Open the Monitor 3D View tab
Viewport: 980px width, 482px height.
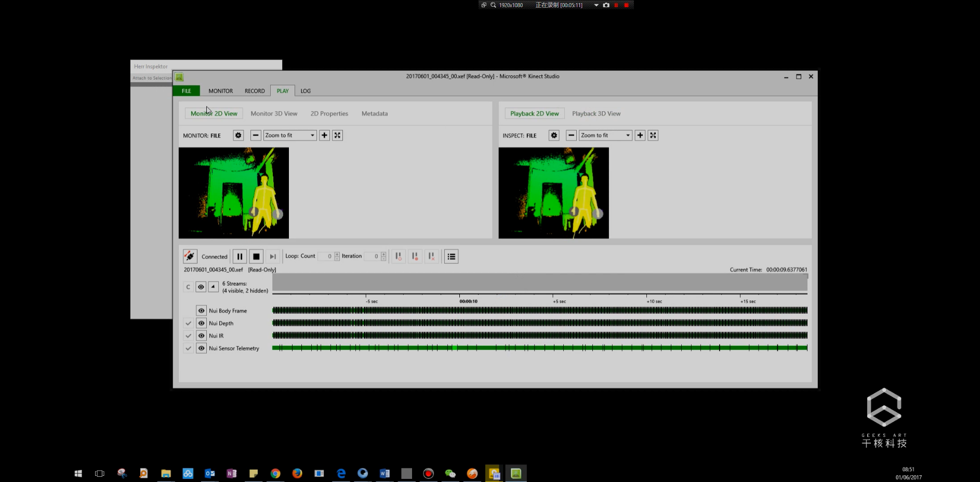tap(274, 113)
